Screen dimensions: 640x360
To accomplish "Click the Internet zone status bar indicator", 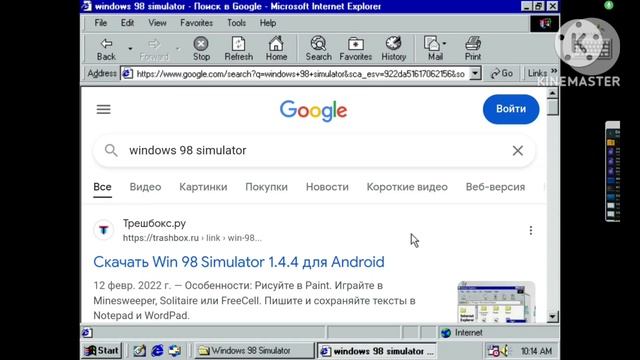I will [498, 333].
